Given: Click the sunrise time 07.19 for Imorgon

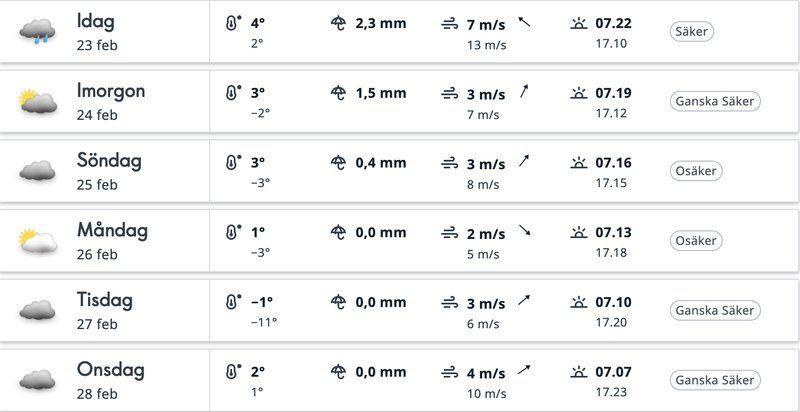Looking at the screenshot, I should (613, 93).
